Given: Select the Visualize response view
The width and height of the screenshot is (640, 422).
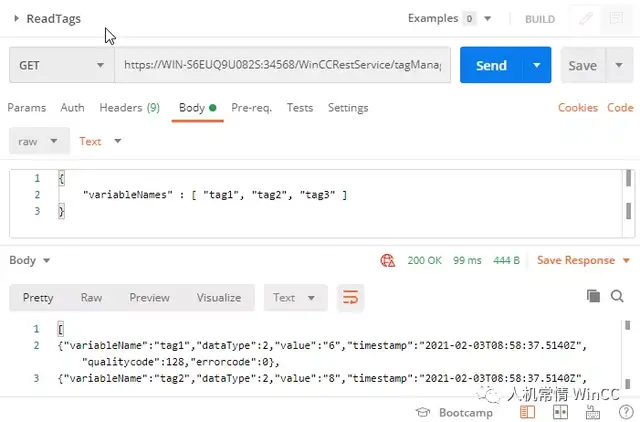Looking at the screenshot, I should tap(219, 297).
